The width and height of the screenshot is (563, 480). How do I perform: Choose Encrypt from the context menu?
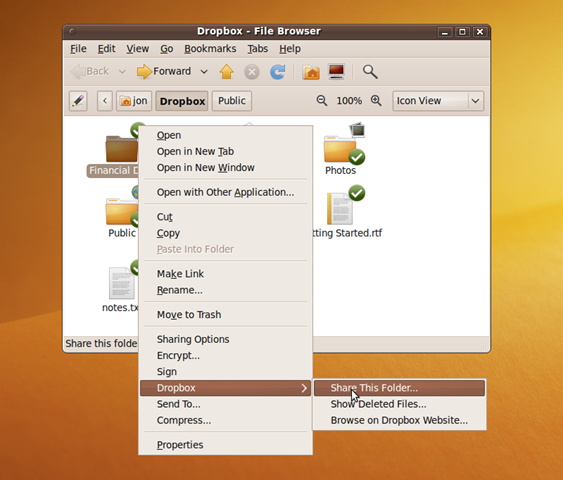click(225, 355)
